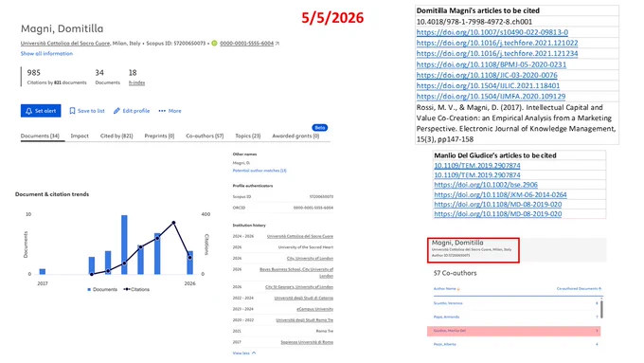This screenshot has height=363, width=644.
Task: Switch to Co-authors (57) tab
Action: click(205, 136)
